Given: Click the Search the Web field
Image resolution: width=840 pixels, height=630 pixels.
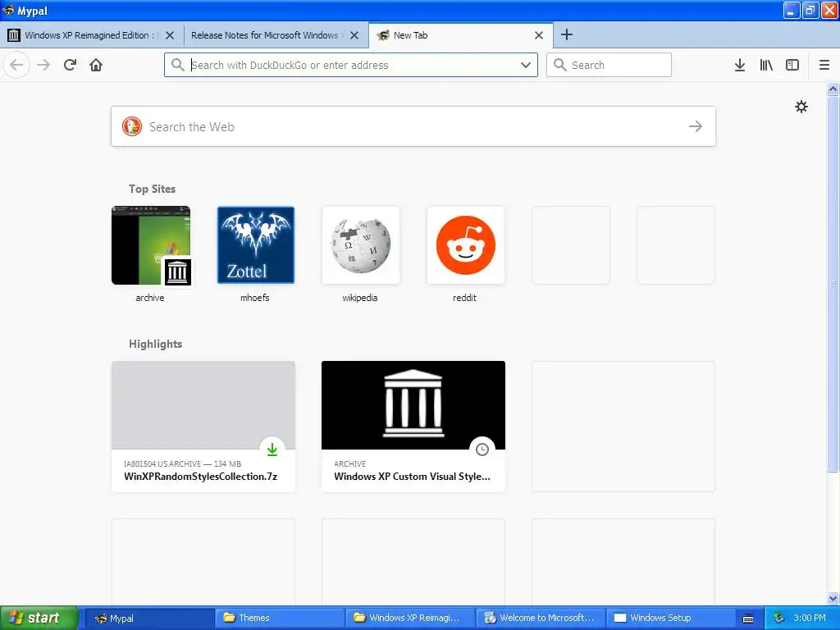Looking at the screenshot, I should pos(413,126).
